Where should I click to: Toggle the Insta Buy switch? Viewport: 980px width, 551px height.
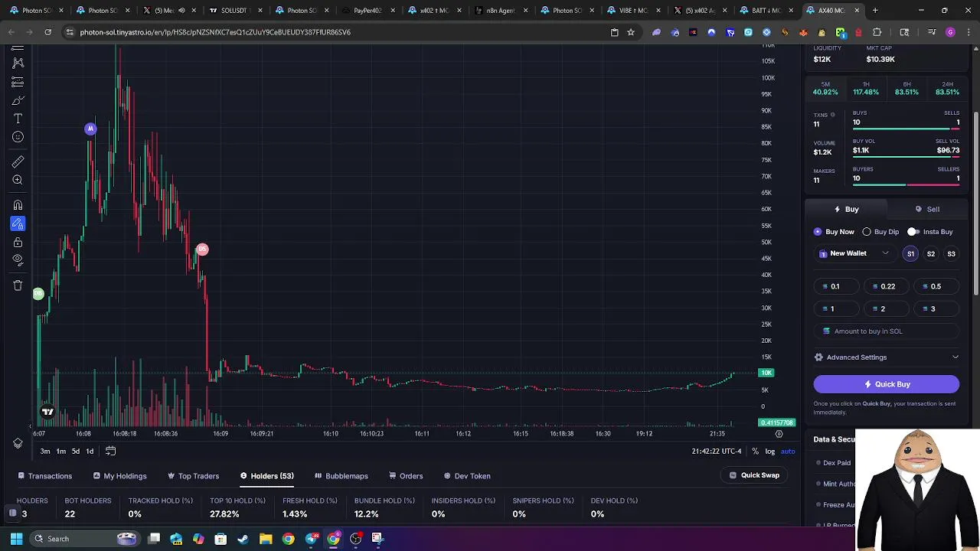click(913, 232)
